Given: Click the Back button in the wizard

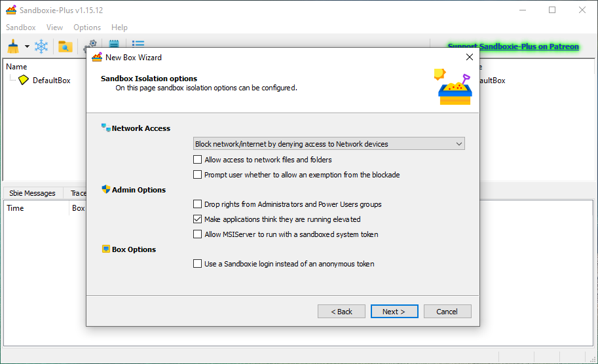Looking at the screenshot, I should [341, 312].
